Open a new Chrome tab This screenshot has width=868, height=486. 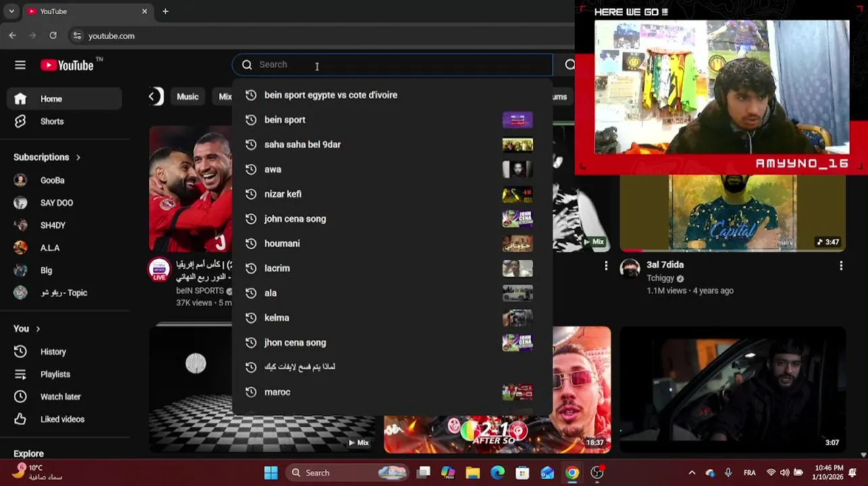165,11
